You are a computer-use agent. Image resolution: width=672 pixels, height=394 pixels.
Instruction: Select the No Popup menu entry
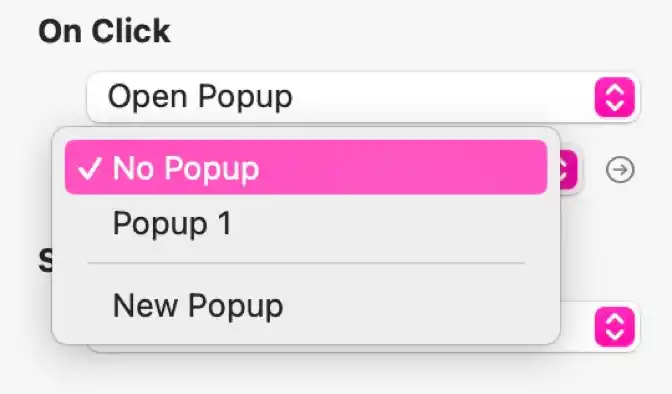[306, 167]
